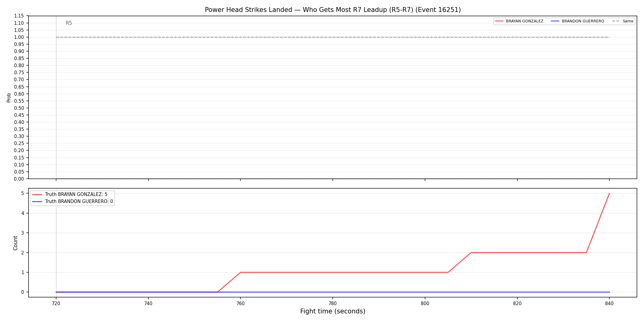
Task: Click the R5 round marker label
Action: pyautogui.click(x=69, y=23)
